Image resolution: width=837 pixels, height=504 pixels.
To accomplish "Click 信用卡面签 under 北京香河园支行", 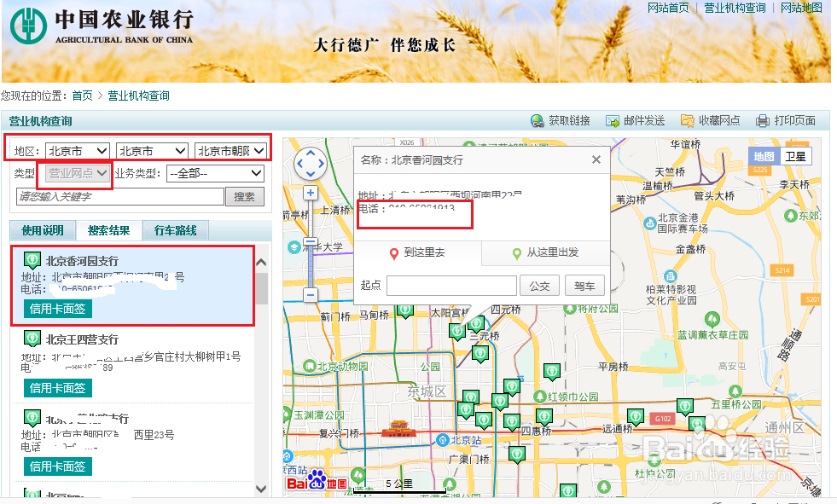I will point(58,309).
